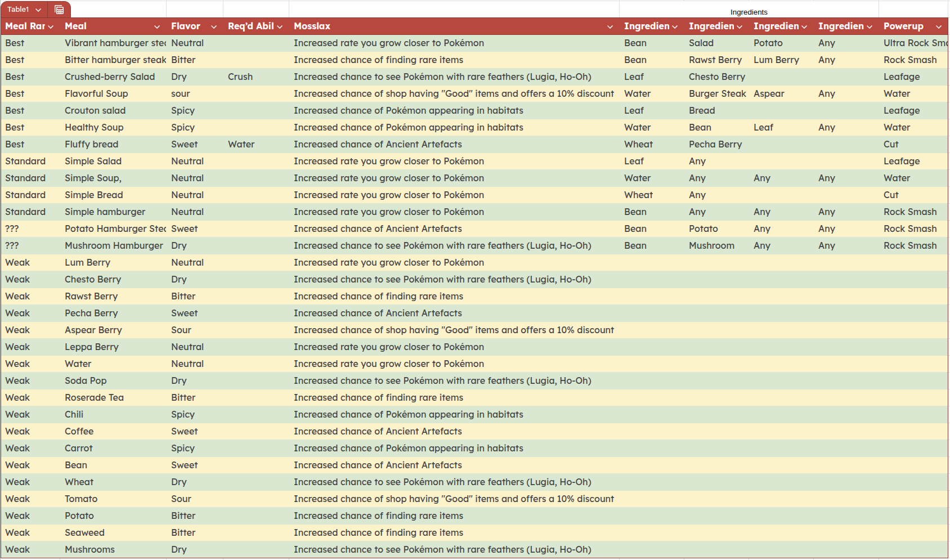The width and height of the screenshot is (950, 560).
Task: Open dropdown of Ingredien column containing Salad
Action: coord(740,26)
